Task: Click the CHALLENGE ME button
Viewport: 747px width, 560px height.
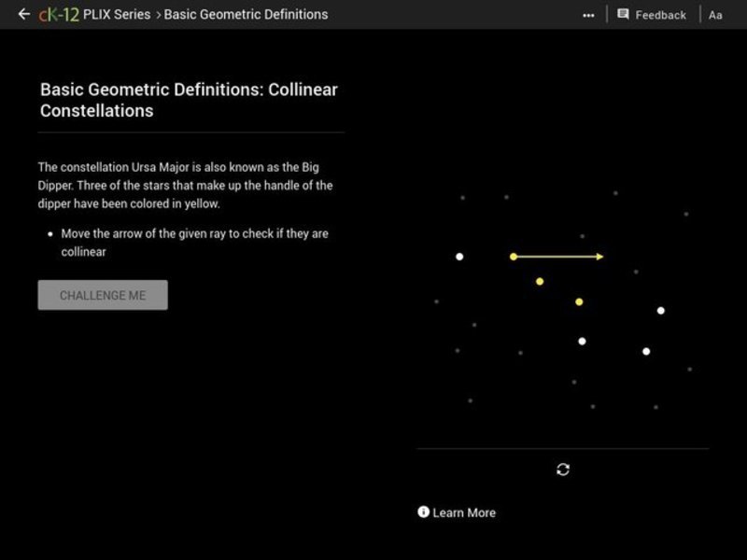Action: [x=103, y=295]
